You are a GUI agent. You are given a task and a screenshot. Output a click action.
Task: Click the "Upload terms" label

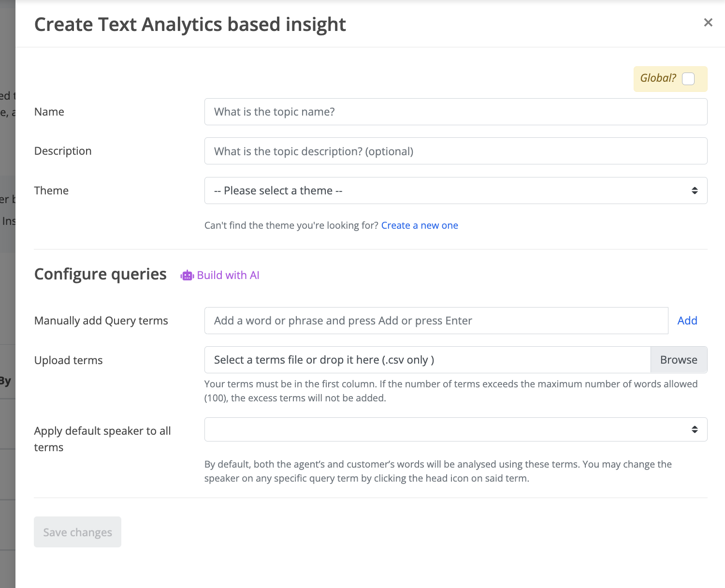(x=69, y=360)
